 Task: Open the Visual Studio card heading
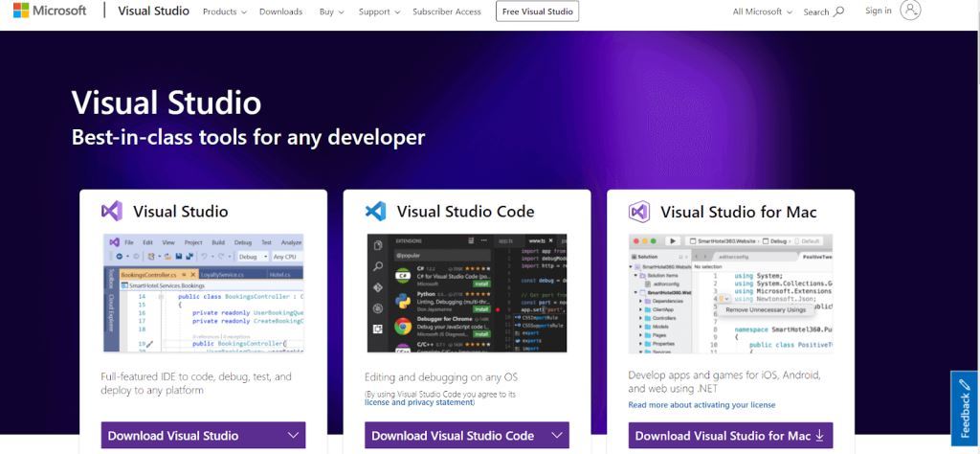pos(180,212)
